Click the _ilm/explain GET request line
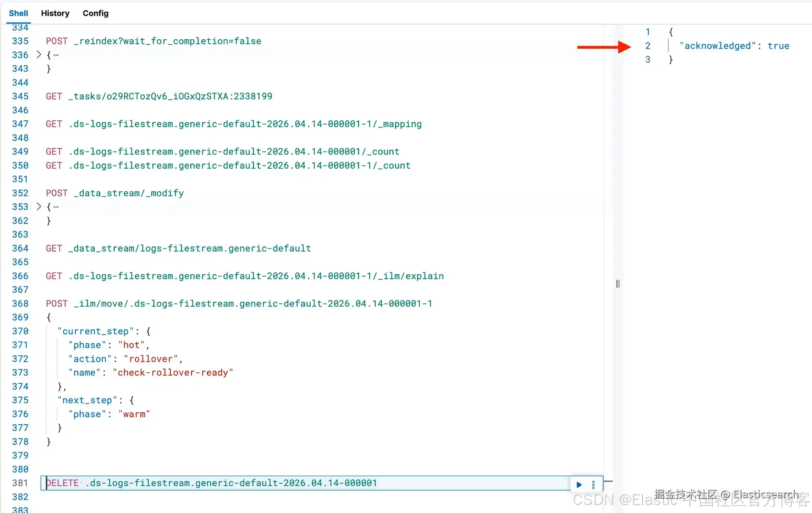The height and width of the screenshot is (513, 812). coord(244,276)
